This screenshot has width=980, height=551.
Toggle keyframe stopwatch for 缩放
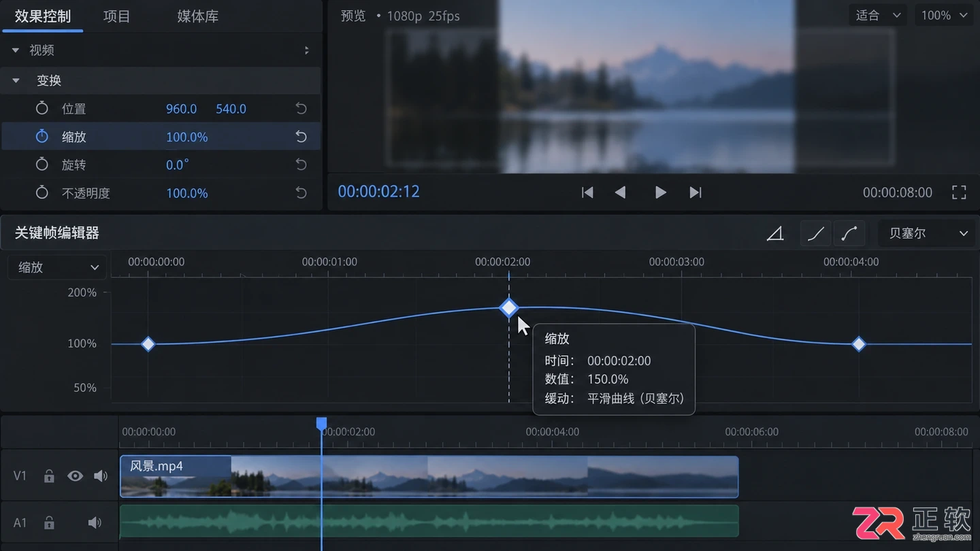click(x=42, y=137)
